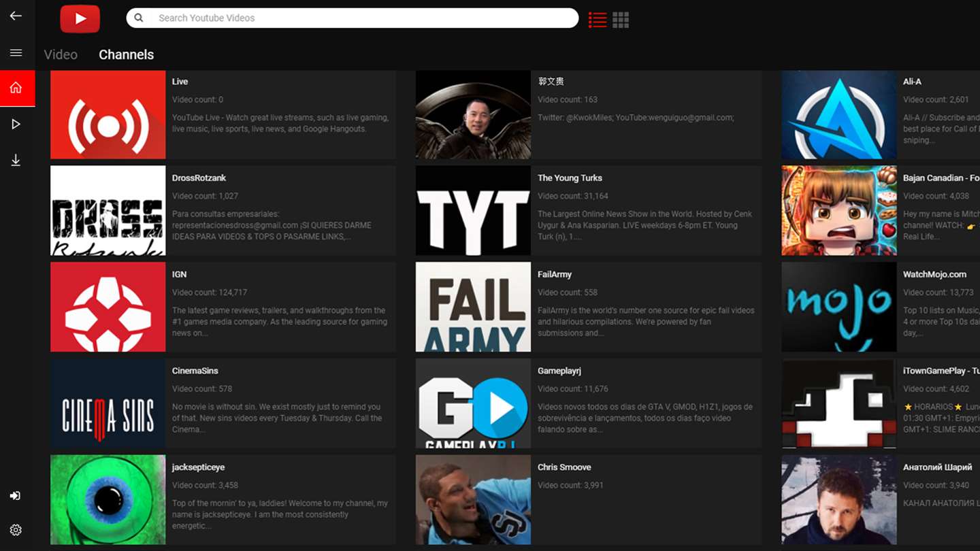Click the Ali-A channel title
The height and width of the screenshot is (551, 980).
pos(912,82)
